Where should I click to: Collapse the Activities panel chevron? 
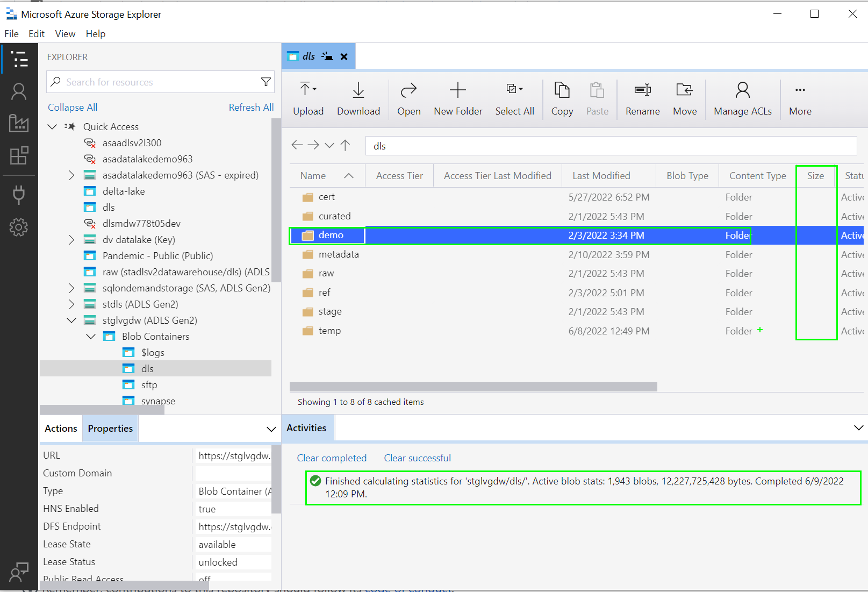[x=858, y=428]
